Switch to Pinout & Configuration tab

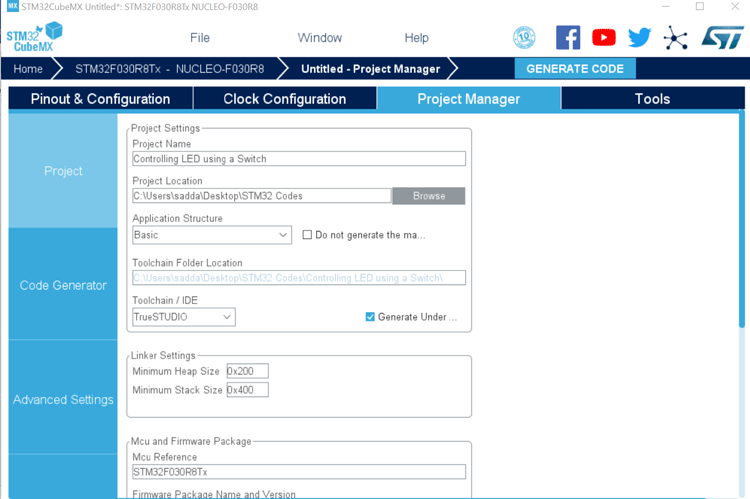[x=100, y=99]
